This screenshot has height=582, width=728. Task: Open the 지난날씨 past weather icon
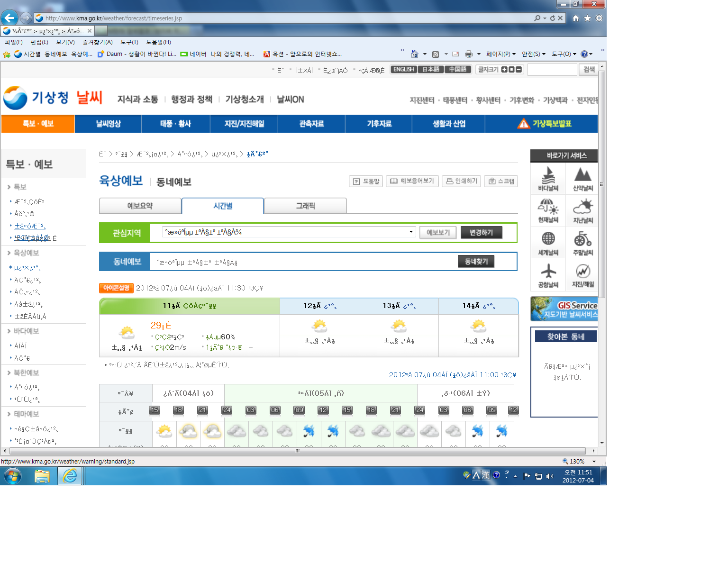(582, 211)
